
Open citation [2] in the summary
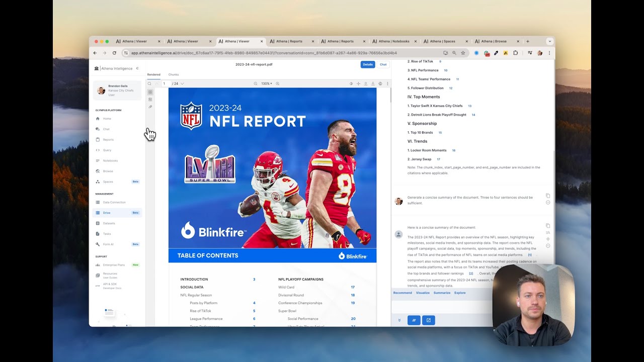[x=471, y=274]
